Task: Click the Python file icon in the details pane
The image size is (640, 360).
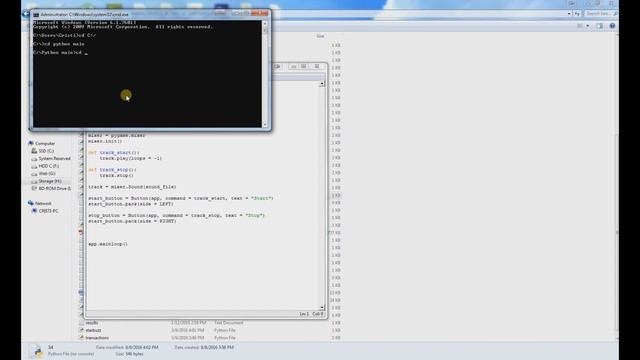Action: [37, 351]
